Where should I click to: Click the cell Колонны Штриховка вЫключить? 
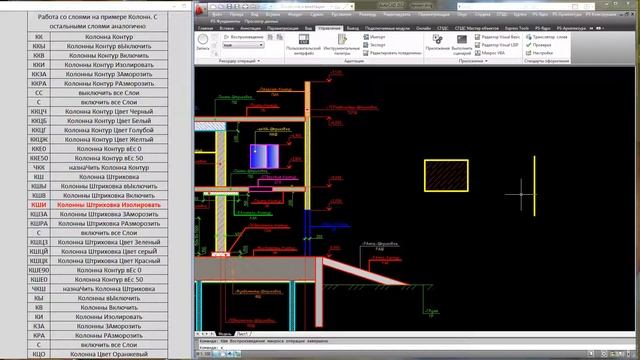tap(109, 186)
